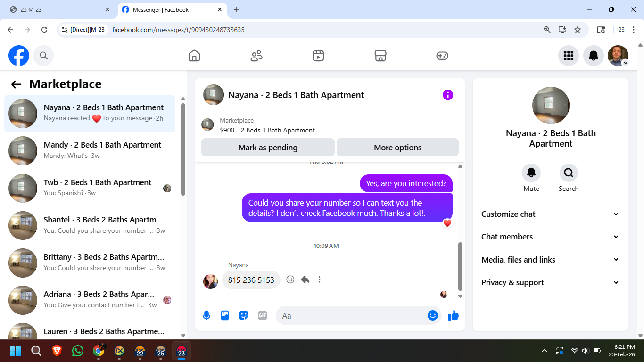Attach a photo file icon
Screen dimensions: 644x362
pyautogui.click(x=225, y=316)
